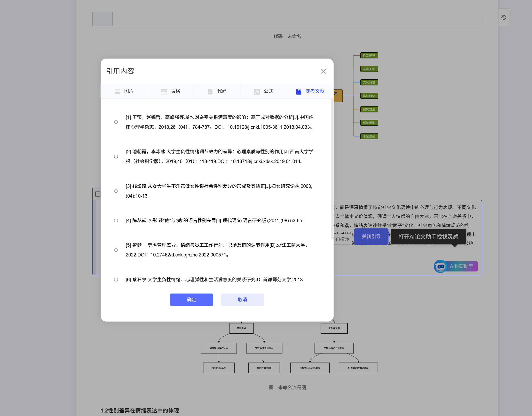Click the plus expand icon at block edge

click(x=98, y=194)
